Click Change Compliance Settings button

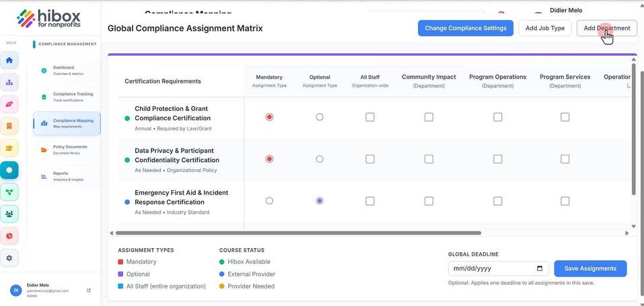(466, 28)
